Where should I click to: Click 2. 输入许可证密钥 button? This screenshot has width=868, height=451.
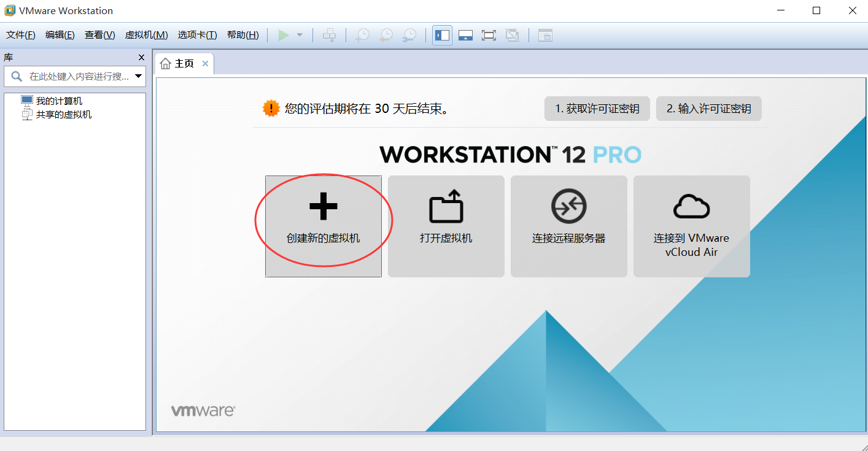pos(709,109)
